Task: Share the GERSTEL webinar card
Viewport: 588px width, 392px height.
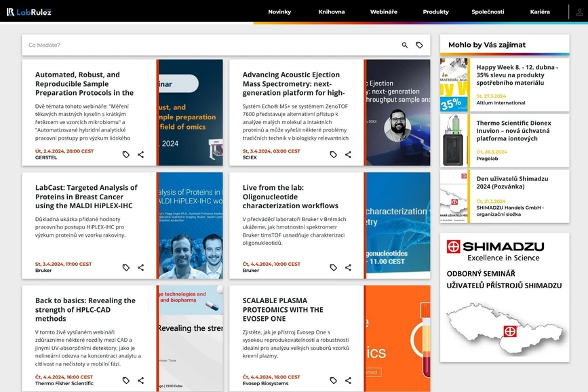Action: pyautogui.click(x=140, y=155)
